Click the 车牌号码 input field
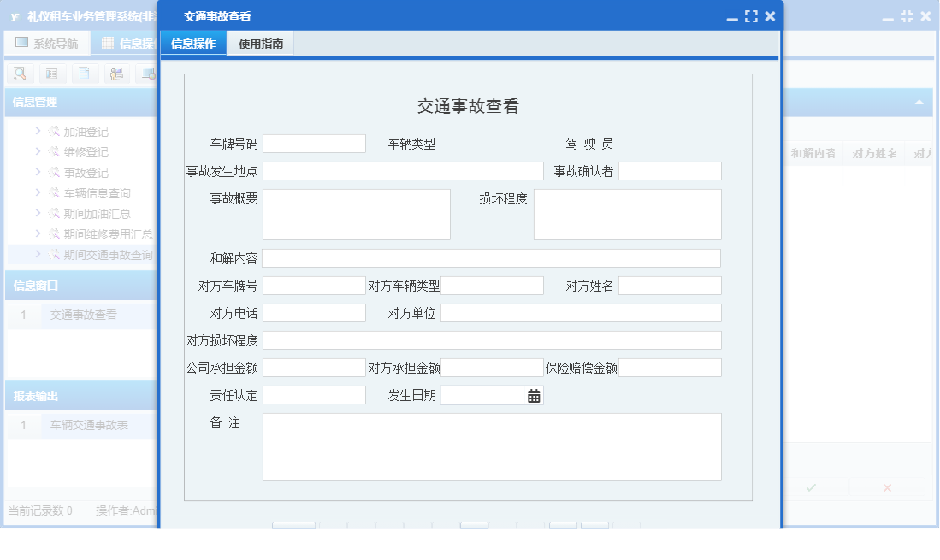This screenshot has height=560, width=940. click(314, 144)
